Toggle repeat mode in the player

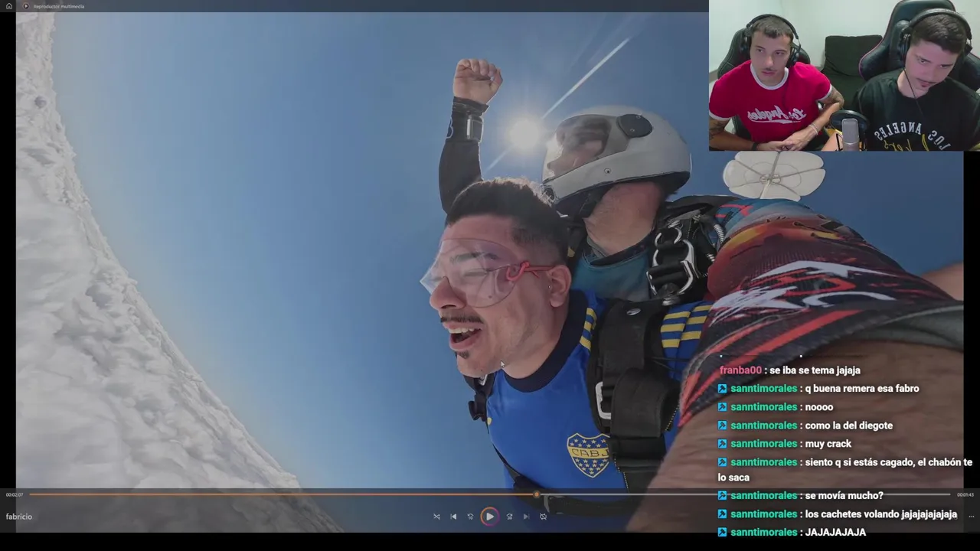coord(543,517)
